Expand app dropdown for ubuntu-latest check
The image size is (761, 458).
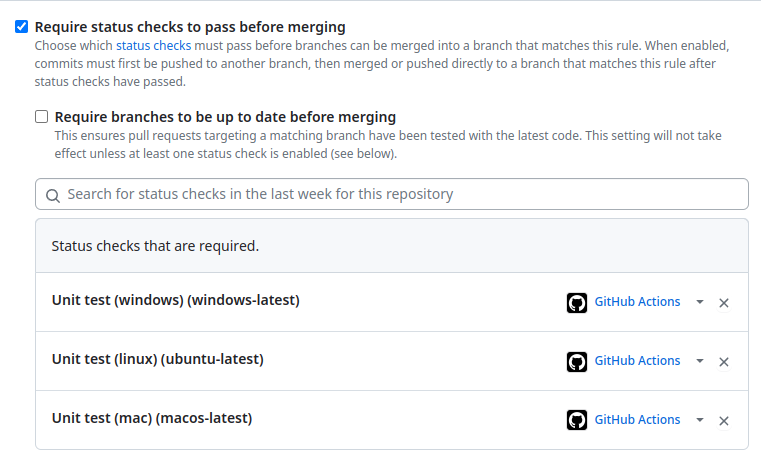coord(700,361)
